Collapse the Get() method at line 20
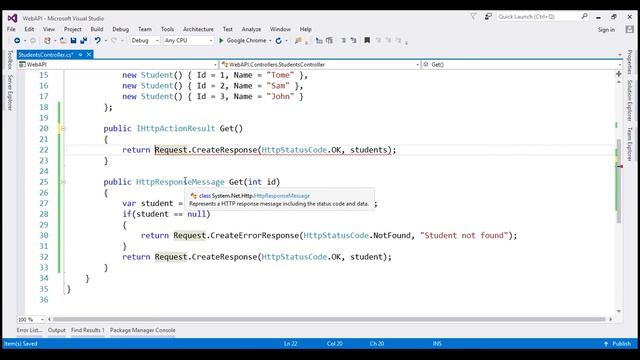The width and height of the screenshot is (640, 360). pos(63,129)
